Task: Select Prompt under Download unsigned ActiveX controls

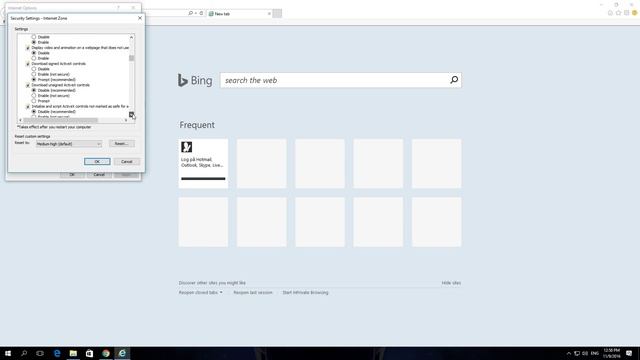Action: 34,101
